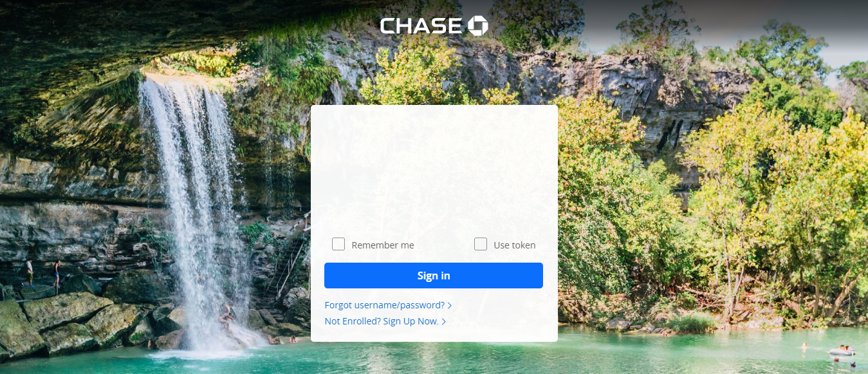Tick the Remember me checkbox
The height and width of the screenshot is (374, 868).
(x=338, y=244)
